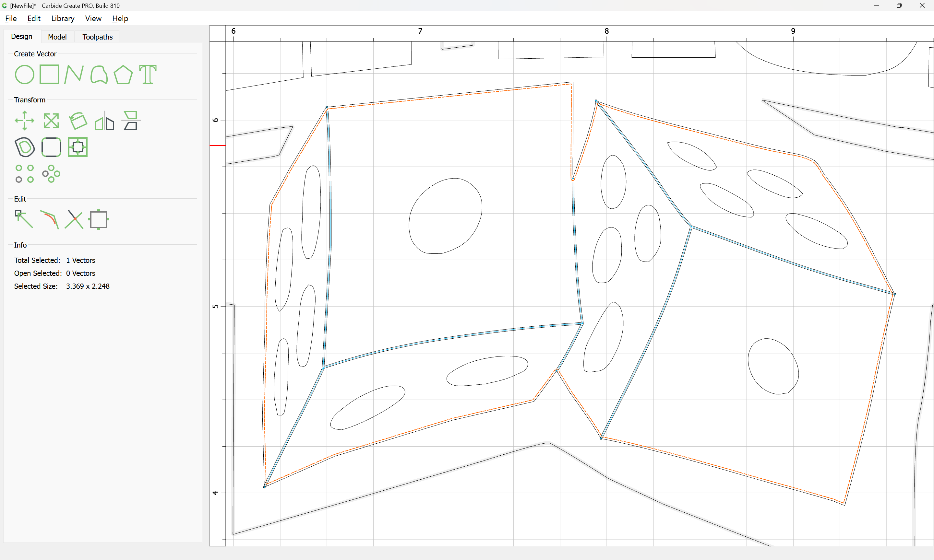934x560 pixels.
Task: Open the Align vectors tool
Action: (x=131, y=121)
